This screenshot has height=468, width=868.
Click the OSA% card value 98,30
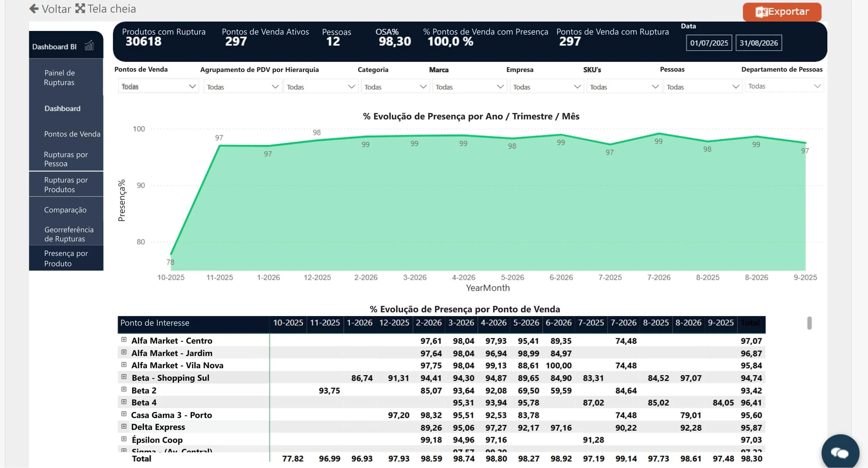(395, 41)
